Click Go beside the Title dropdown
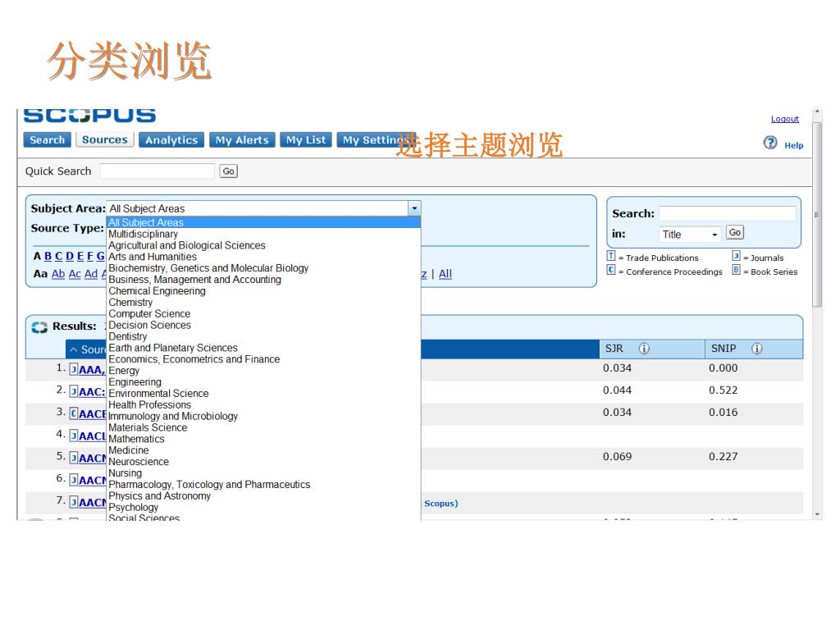The height and width of the screenshot is (630, 840). (735, 232)
